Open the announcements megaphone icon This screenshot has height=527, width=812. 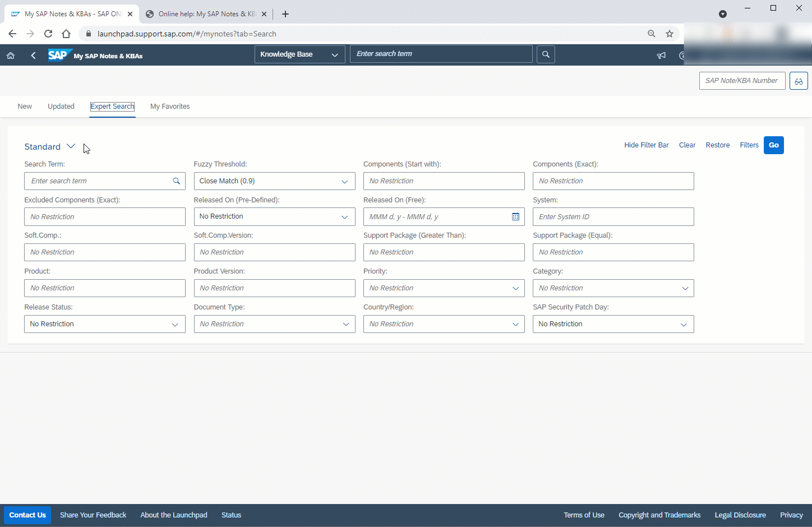click(662, 56)
